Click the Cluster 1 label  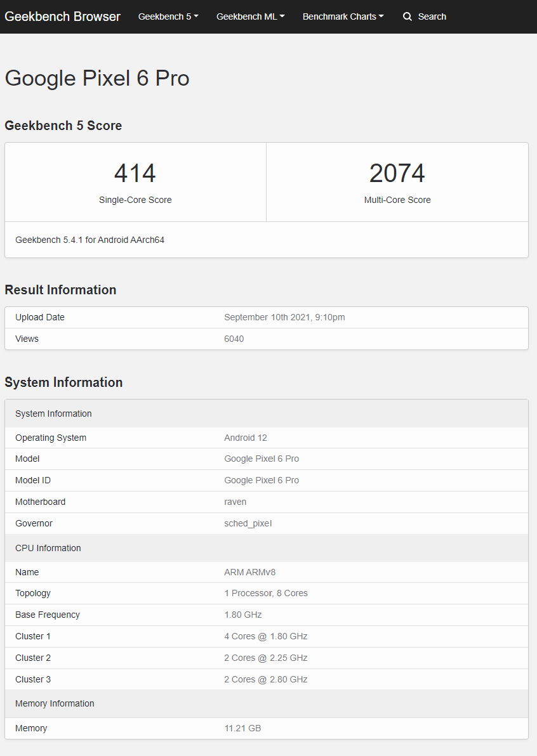point(33,636)
